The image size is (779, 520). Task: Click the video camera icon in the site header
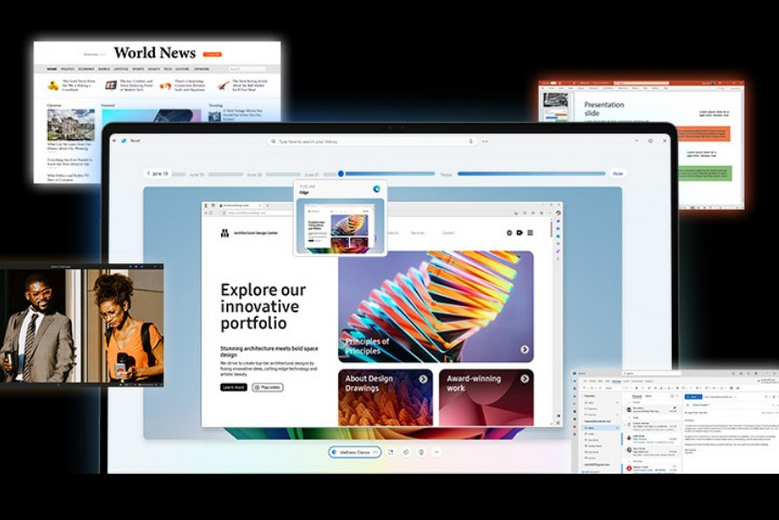(520, 232)
